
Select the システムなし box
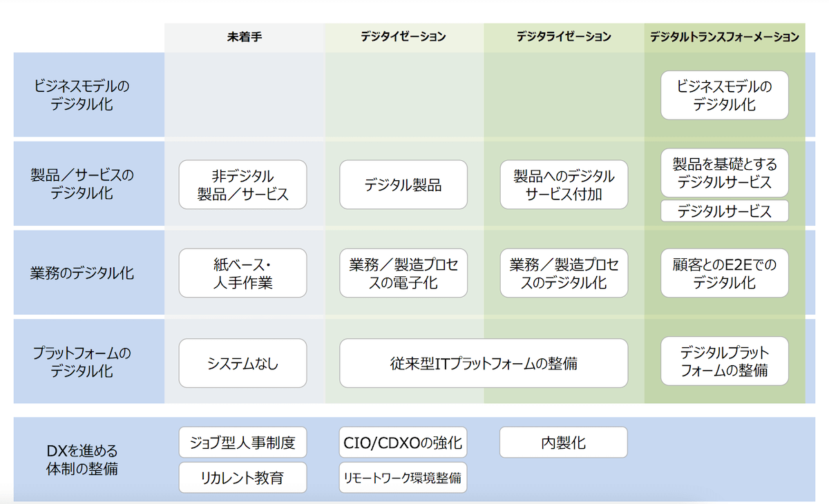(242, 363)
